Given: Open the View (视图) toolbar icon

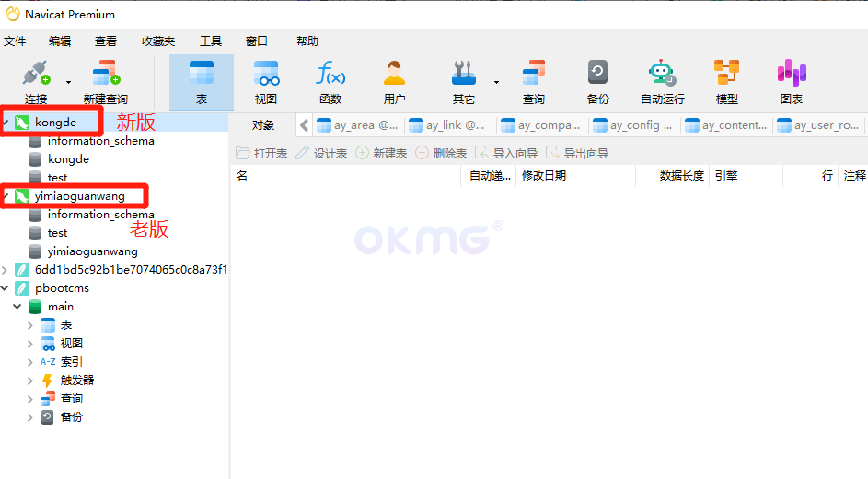Looking at the screenshot, I should pyautogui.click(x=266, y=73).
